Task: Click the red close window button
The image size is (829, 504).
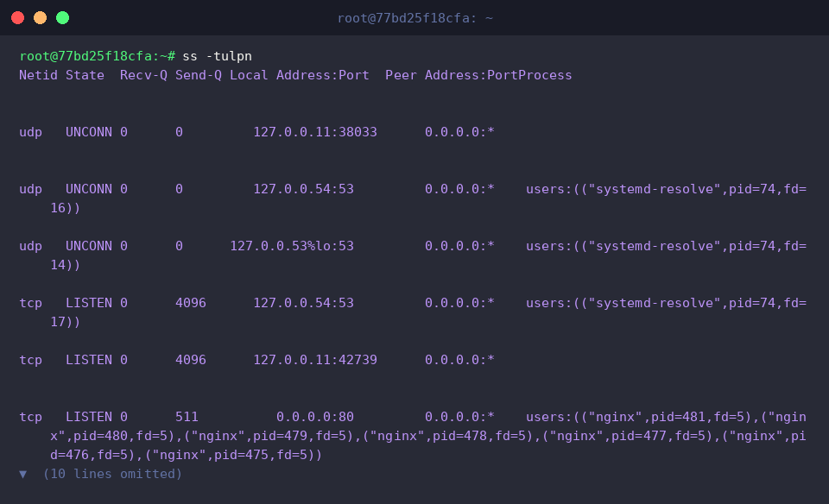Action: click(x=17, y=18)
